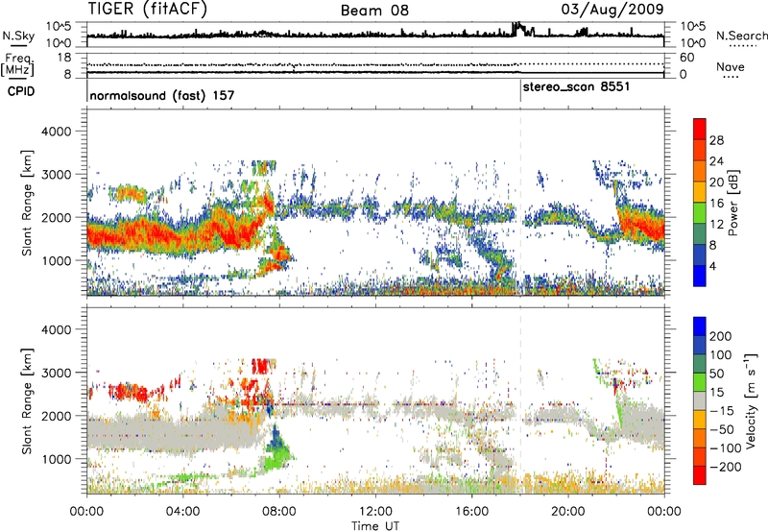This screenshot has height=532, width=768.
Task: Pick the bright blue bottom Power colorbar segment
Action: tap(700, 276)
